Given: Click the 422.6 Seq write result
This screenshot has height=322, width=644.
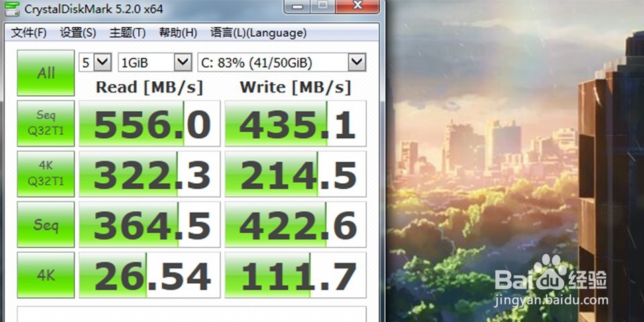Looking at the screenshot, I should tap(295, 224).
